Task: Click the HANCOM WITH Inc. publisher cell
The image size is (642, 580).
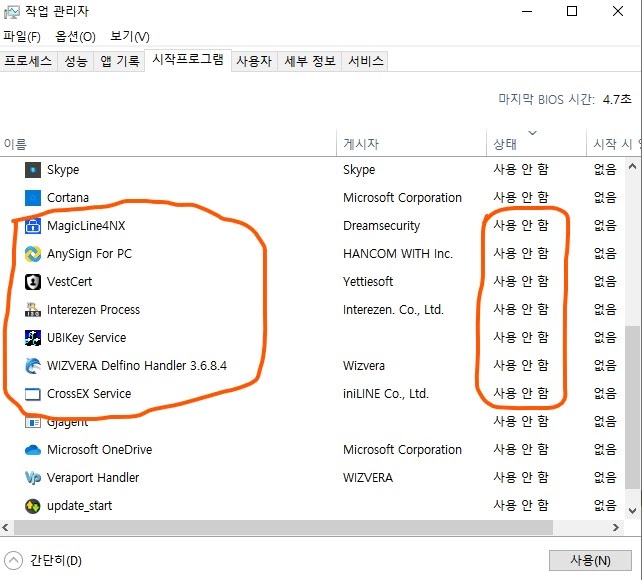Action: [398, 254]
